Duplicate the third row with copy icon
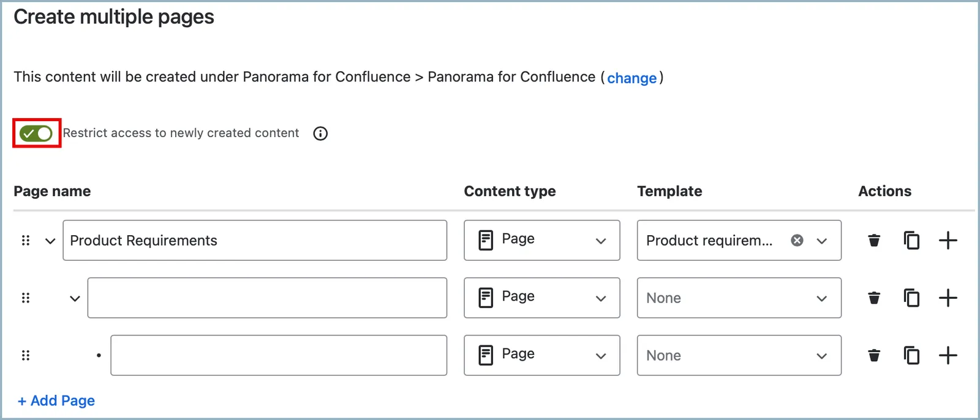Viewport: 980px width, 420px height. [x=911, y=356]
